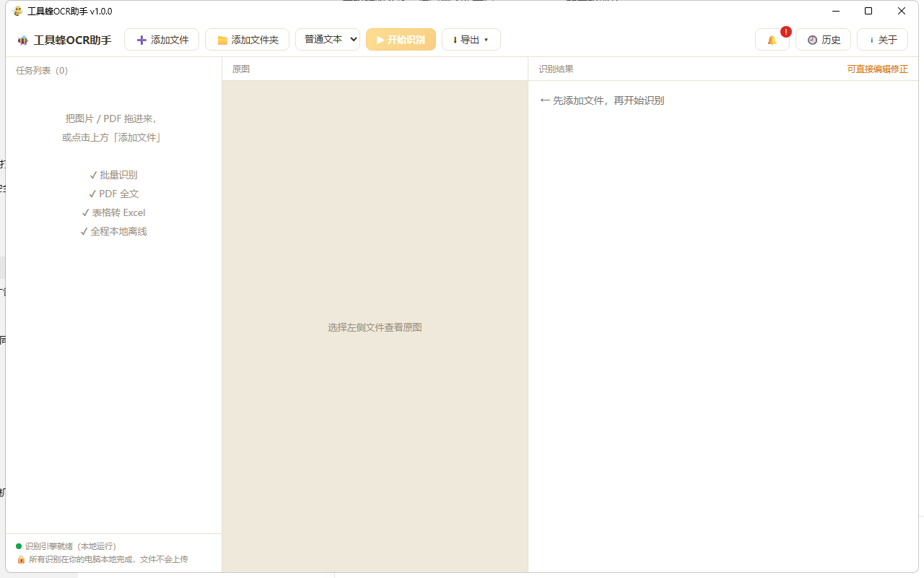Click the 识别引擎就绪（本地运行）status text
The height and width of the screenshot is (578, 924).
tap(71, 546)
